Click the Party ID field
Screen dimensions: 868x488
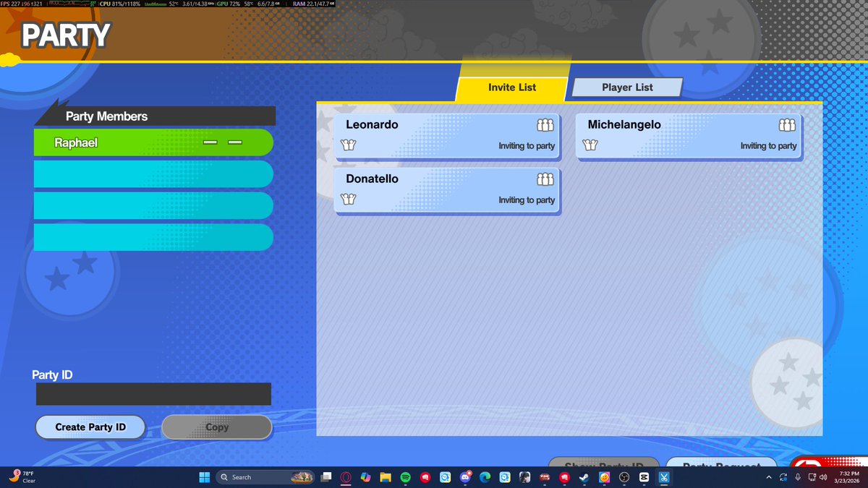coord(153,394)
